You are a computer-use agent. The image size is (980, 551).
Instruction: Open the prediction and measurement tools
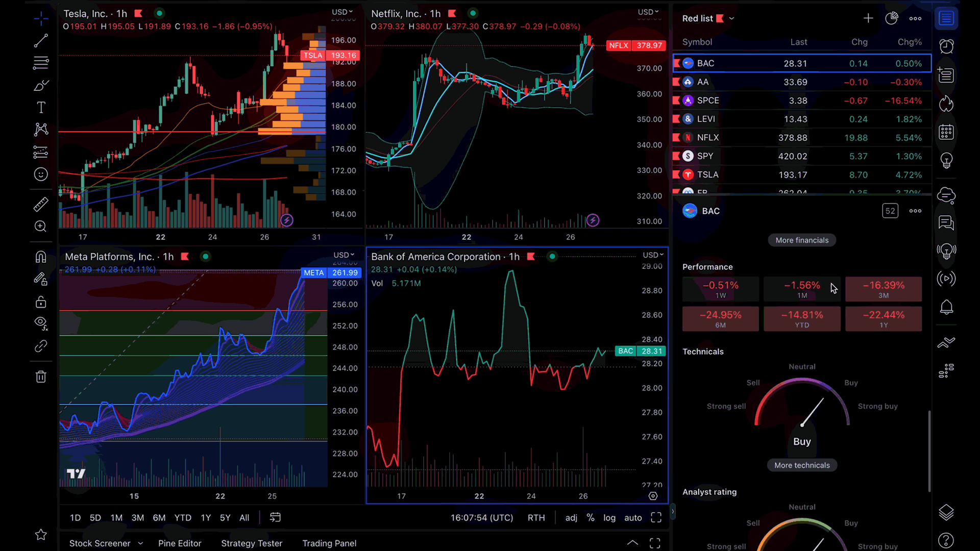click(x=41, y=152)
